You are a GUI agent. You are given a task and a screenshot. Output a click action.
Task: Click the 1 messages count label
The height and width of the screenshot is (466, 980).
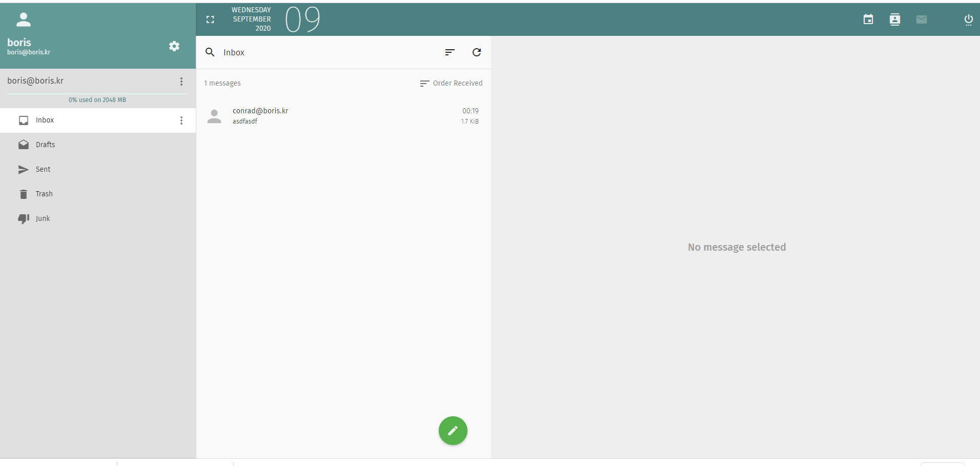pyautogui.click(x=222, y=83)
